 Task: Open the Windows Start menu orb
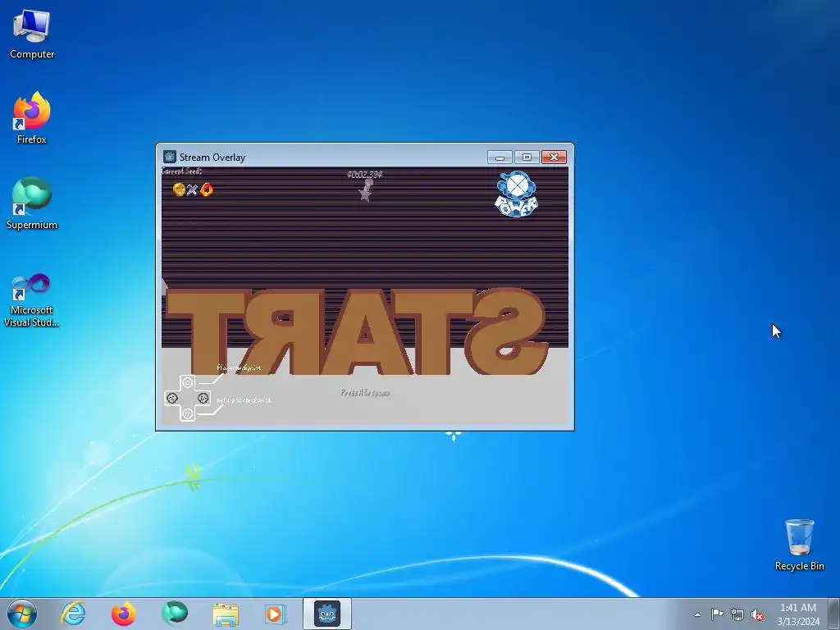pyautogui.click(x=22, y=614)
